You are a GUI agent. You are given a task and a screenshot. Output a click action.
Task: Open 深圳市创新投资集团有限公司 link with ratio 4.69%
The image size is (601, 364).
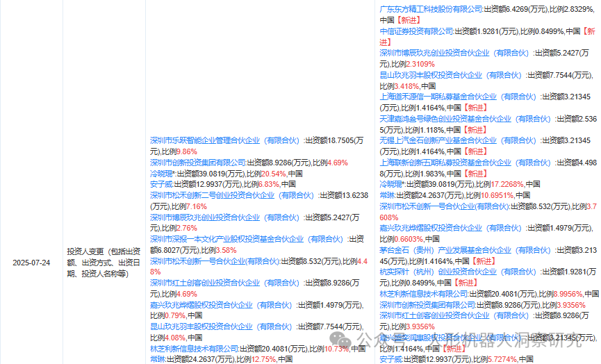tap(198, 163)
